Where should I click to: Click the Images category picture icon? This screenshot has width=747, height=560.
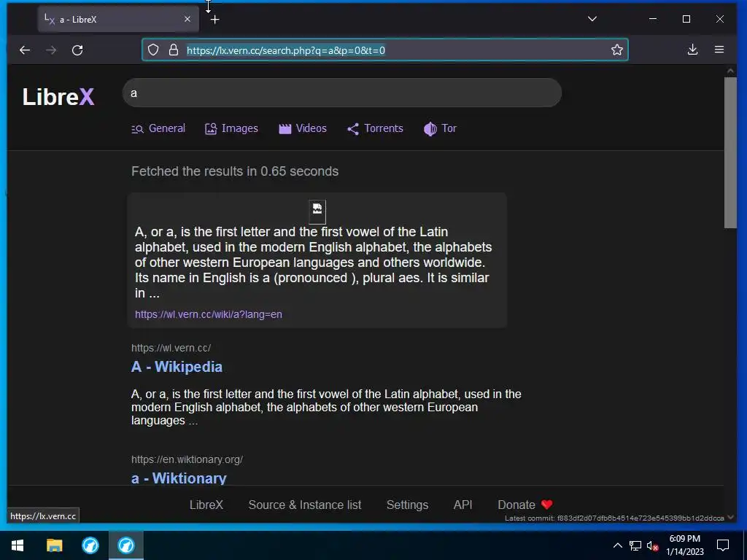pos(211,128)
